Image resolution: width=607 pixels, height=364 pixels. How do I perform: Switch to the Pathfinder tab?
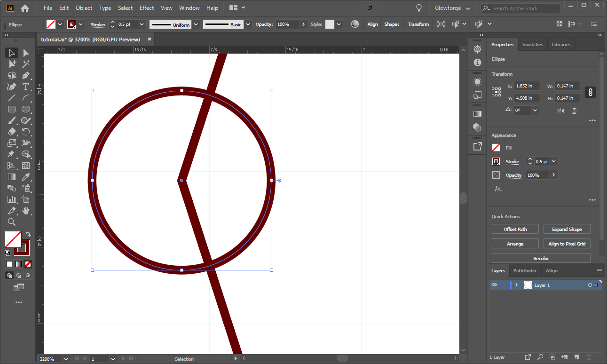[x=525, y=271]
